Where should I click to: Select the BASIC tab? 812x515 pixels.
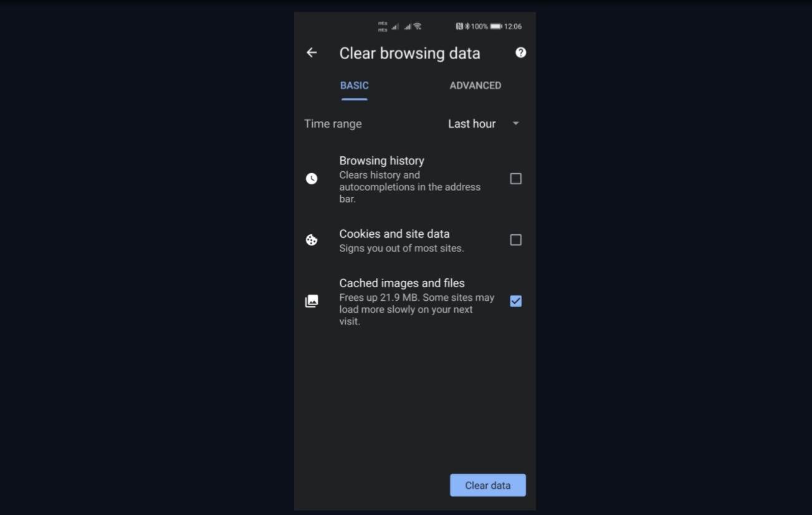(354, 85)
